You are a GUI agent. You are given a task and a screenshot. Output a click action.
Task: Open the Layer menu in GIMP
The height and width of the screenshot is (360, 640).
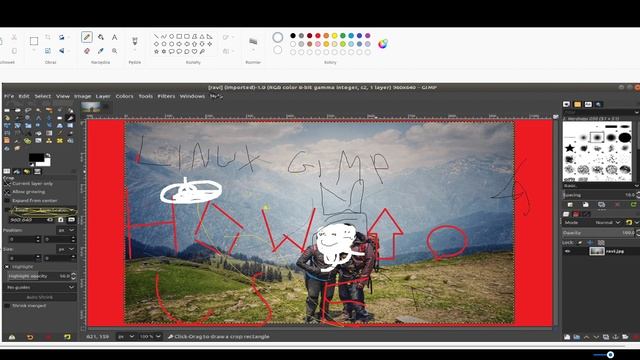pos(103,96)
